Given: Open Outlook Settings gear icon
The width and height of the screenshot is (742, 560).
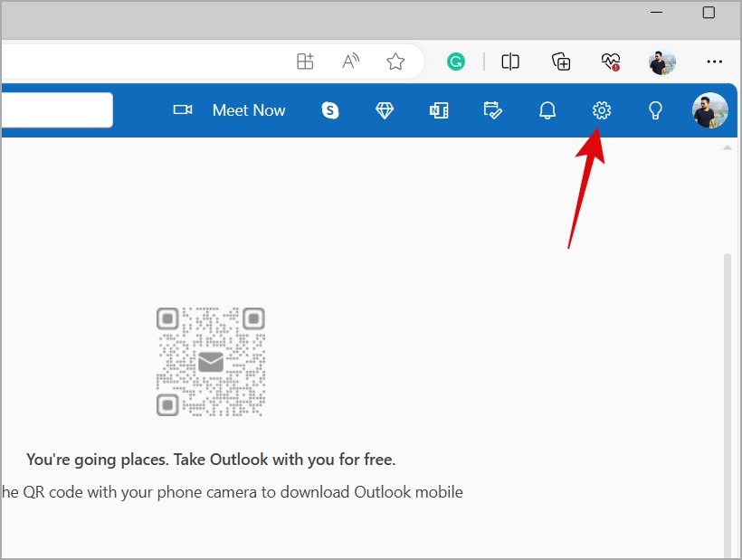Looking at the screenshot, I should (602, 110).
